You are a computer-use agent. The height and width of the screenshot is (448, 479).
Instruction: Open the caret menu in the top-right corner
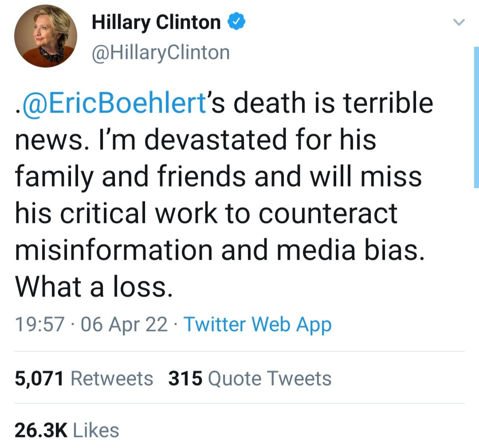click(x=459, y=23)
